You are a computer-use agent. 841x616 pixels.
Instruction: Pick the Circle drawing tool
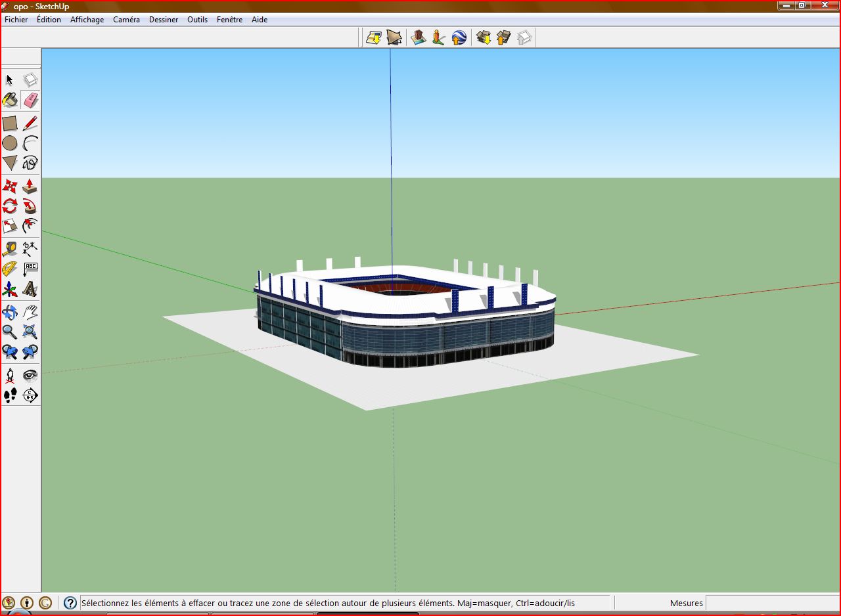[10, 143]
